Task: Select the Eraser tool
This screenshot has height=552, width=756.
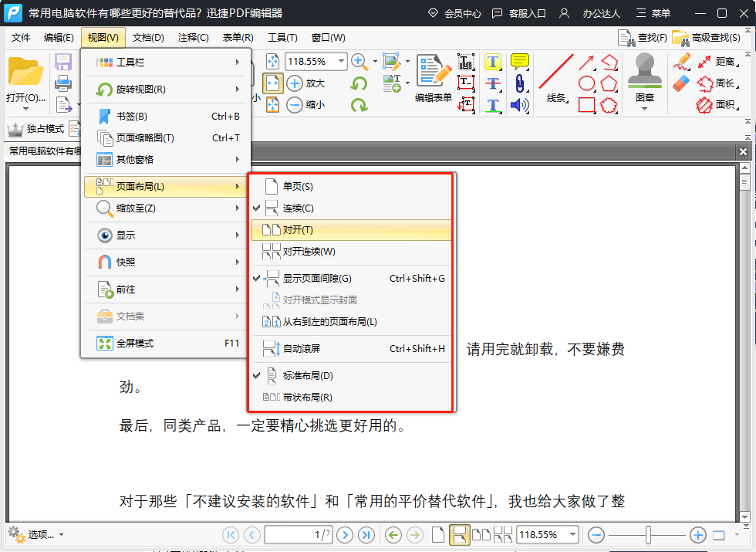Action: (x=682, y=83)
